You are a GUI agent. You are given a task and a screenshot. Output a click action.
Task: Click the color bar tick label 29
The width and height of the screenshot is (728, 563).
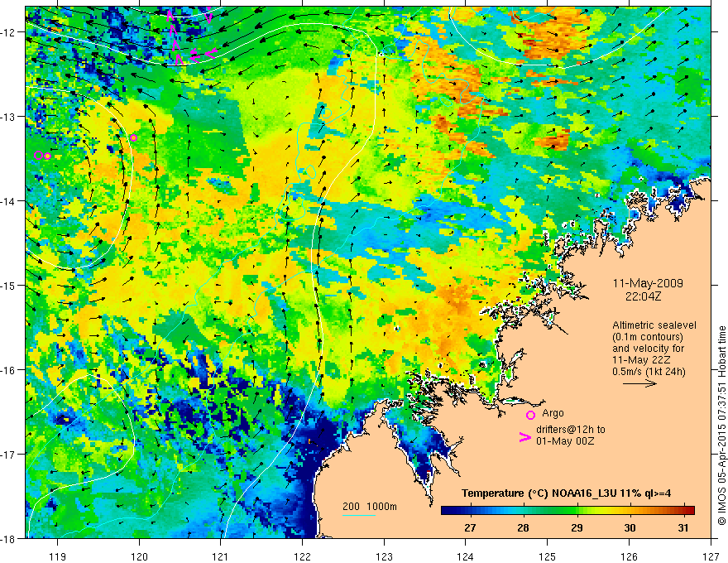577,527
